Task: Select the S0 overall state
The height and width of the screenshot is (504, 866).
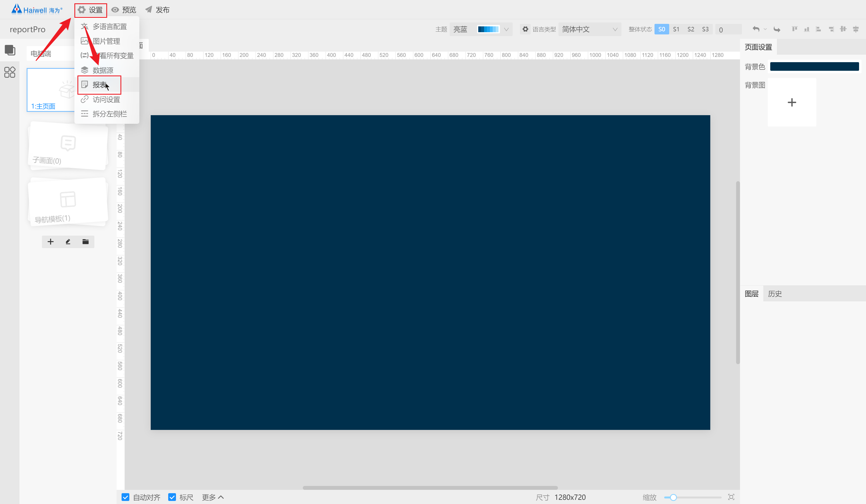Action: pyautogui.click(x=661, y=29)
